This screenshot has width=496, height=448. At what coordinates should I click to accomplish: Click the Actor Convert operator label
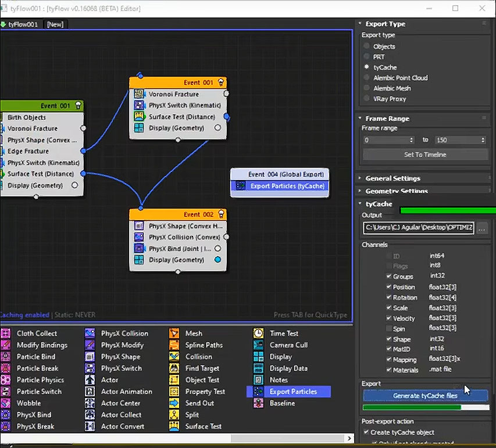coord(123,426)
